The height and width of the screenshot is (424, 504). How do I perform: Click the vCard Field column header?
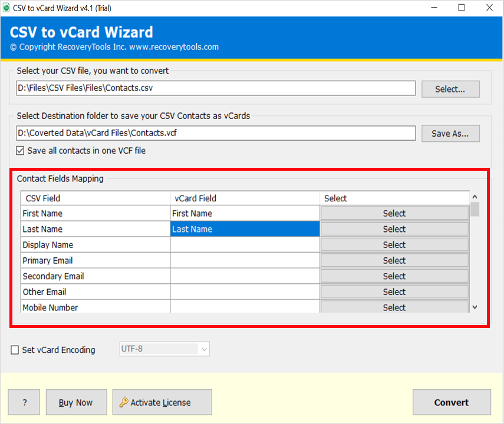(245, 198)
